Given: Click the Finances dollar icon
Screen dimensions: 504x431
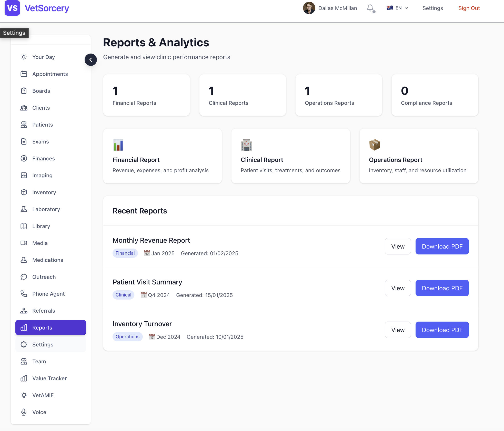Looking at the screenshot, I should pyautogui.click(x=24, y=159).
